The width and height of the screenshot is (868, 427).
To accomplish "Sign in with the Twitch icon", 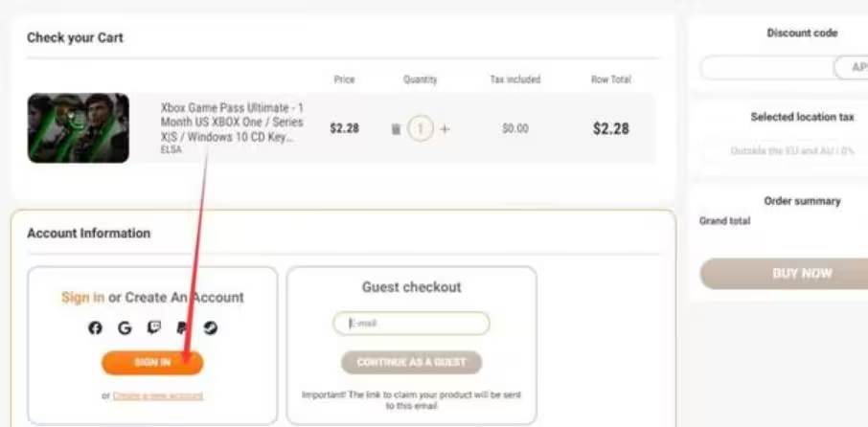I will pyautogui.click(x=154, y=328).
